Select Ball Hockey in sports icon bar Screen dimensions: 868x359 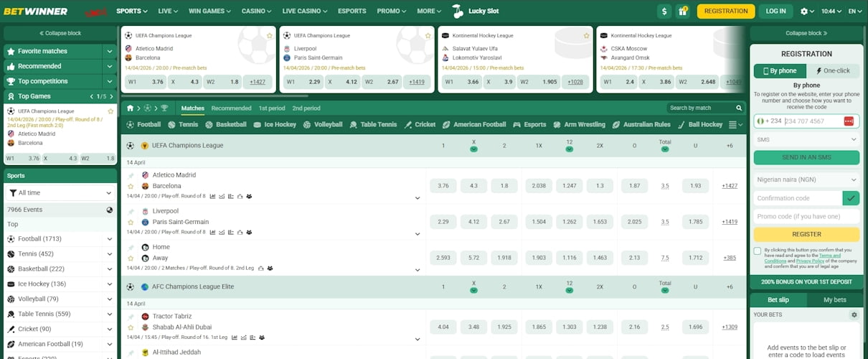[x=701, y=124]
